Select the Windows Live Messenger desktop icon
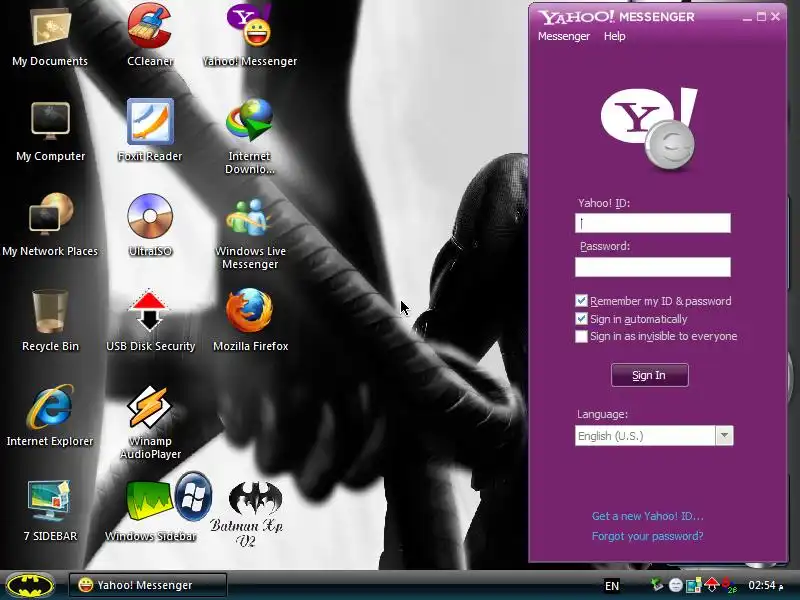Screen dimensions: 800x600 click(x=249, y=232)
